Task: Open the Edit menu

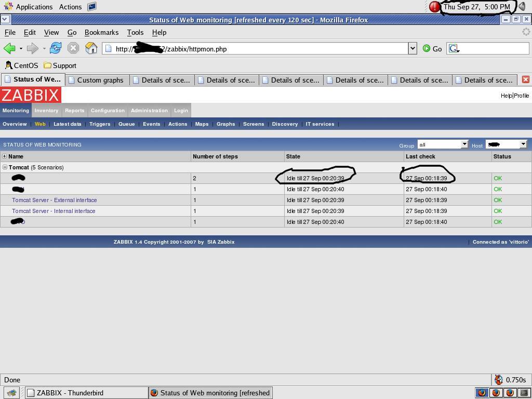Action: coord(30,33)
